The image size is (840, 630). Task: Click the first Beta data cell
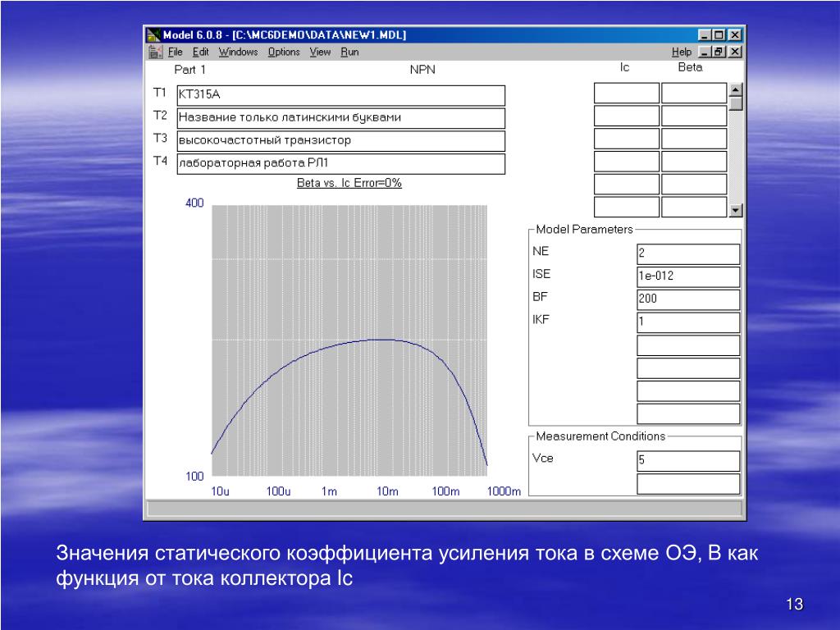click(x=694, y=93)
